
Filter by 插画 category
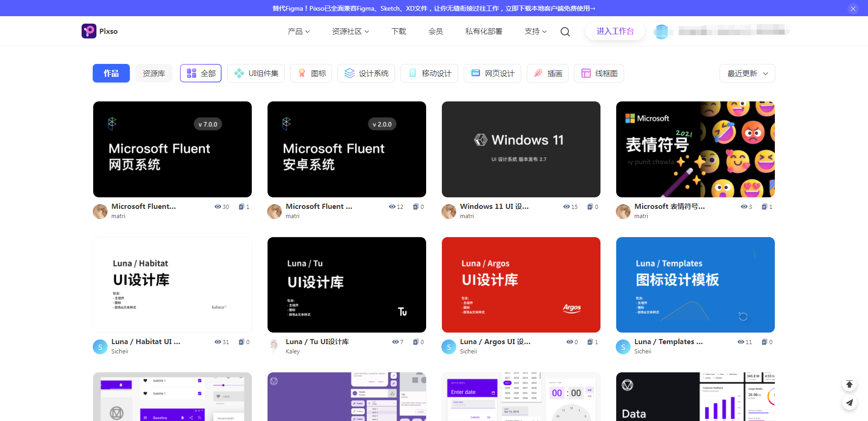click(548, 73)
